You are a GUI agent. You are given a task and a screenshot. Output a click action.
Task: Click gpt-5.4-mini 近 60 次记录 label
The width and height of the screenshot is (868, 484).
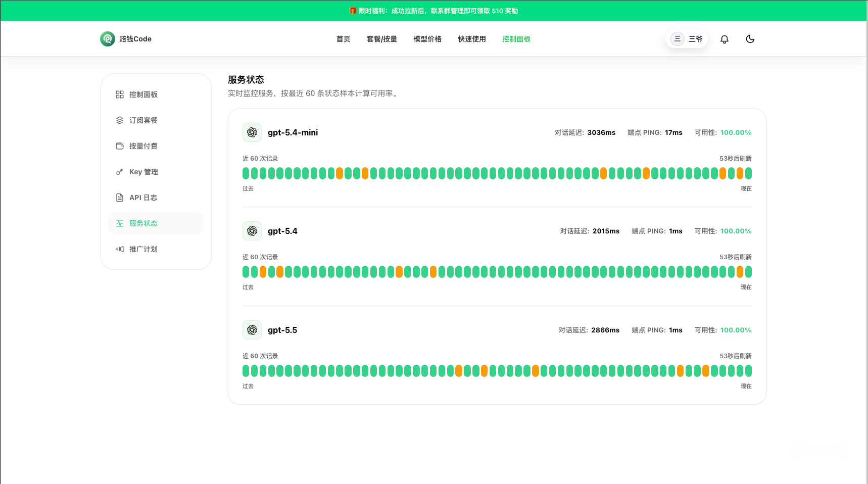(x=260, y=158)
